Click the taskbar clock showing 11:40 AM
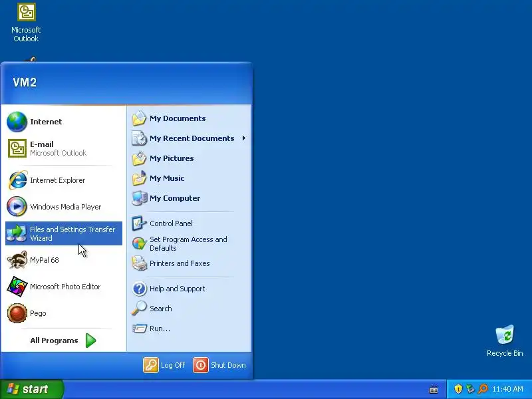 pos(507,389)
